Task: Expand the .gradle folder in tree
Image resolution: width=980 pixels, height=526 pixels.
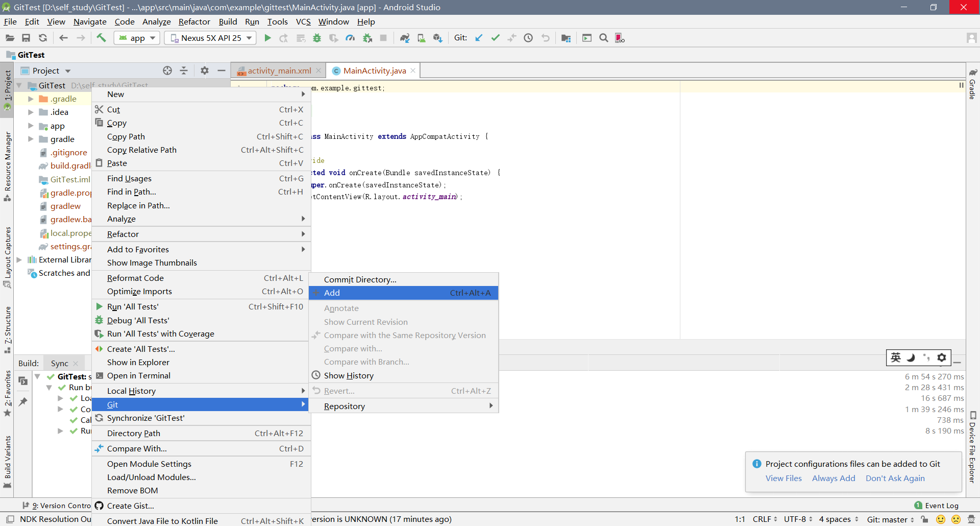Action: [31, 99]
